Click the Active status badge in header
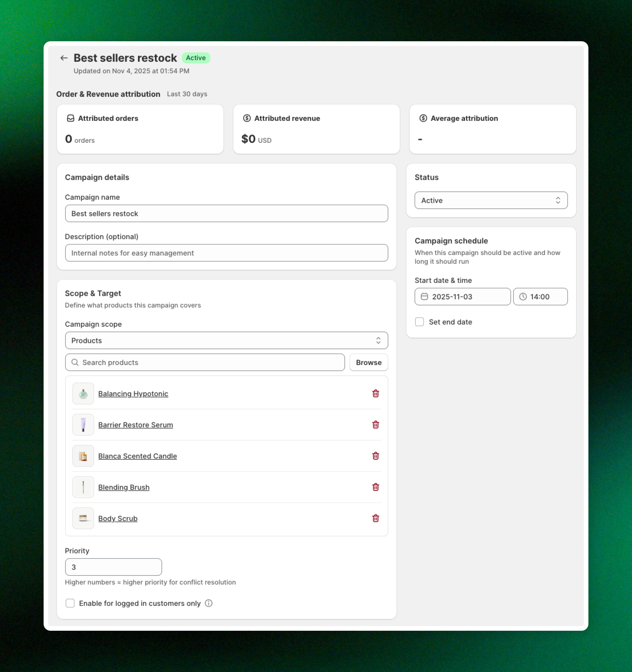632x672 pixels. point(196,58)
